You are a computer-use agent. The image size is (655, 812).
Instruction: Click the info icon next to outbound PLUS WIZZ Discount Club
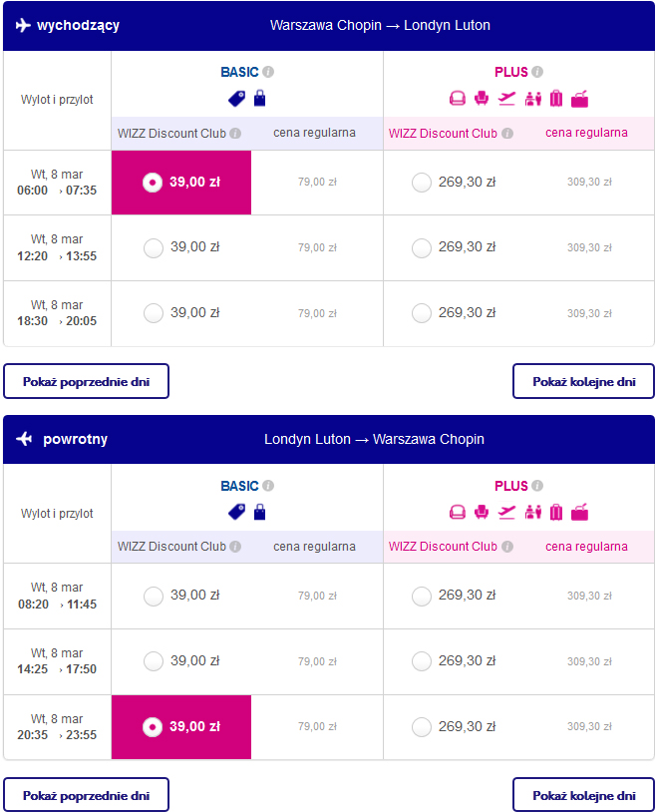coord(506,133)
